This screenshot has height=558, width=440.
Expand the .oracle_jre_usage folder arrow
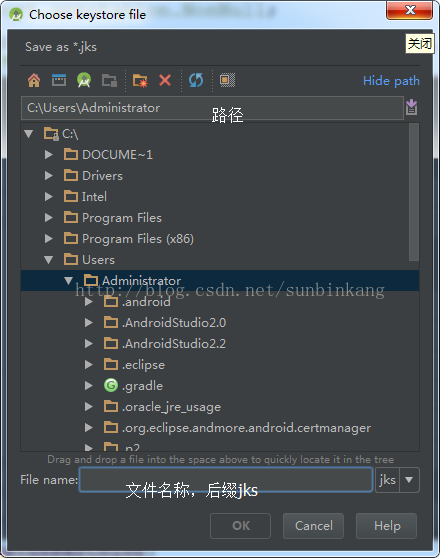[x=89, y=407]
